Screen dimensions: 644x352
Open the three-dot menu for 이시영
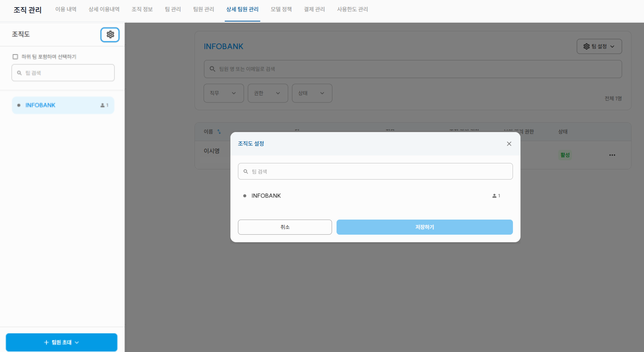click(x=612, y=155)
